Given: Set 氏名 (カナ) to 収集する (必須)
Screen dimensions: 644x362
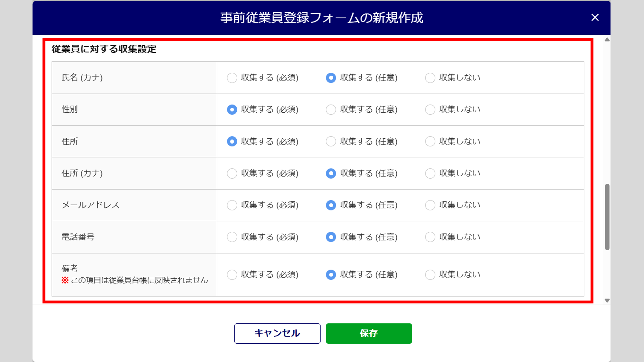Looking at the screenshot, I should pyautogui.click(x=232, y=78).
